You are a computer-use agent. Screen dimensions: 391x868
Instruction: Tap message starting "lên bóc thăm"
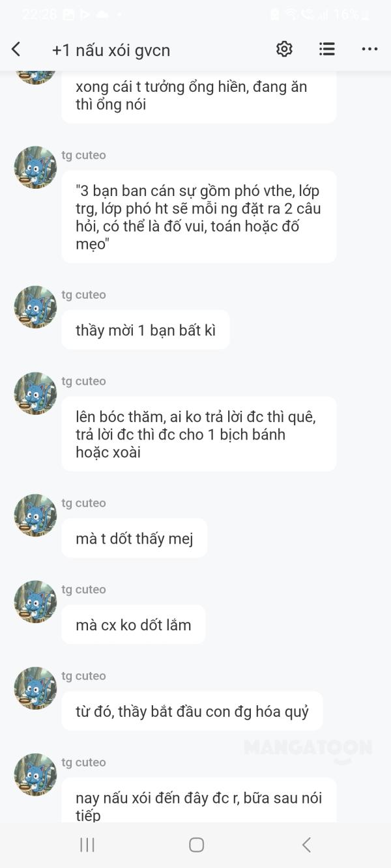pyautogui.click(x=199, y=434)
